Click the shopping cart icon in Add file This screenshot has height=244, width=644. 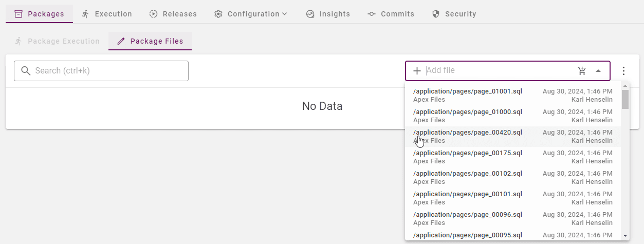(x=582, y=71)
